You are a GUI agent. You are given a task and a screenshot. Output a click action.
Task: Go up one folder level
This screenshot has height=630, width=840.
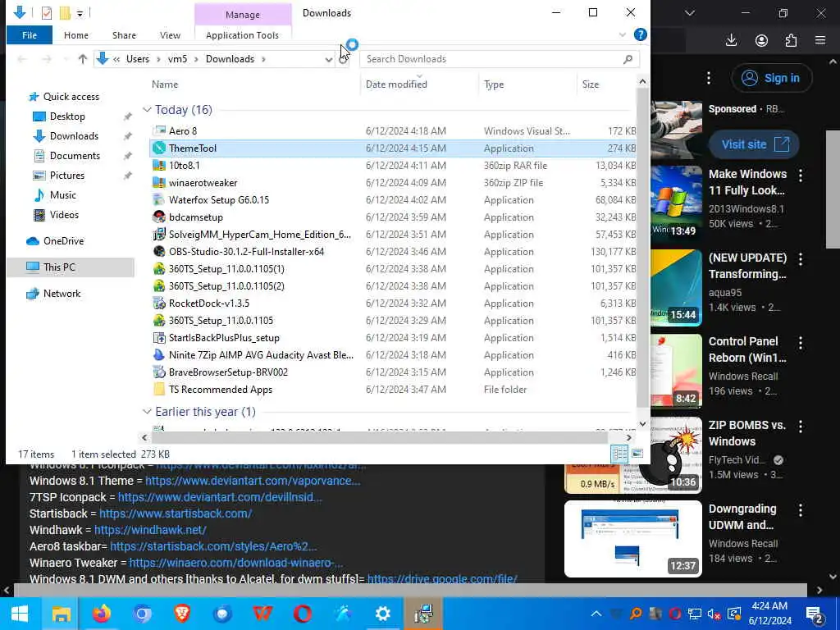click(83, 59)
